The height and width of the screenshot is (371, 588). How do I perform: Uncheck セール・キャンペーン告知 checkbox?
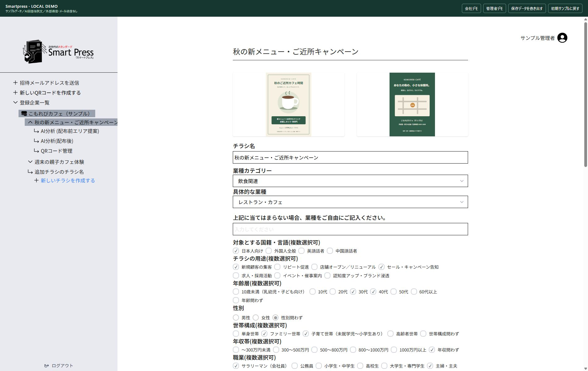[x=381, y=267]
